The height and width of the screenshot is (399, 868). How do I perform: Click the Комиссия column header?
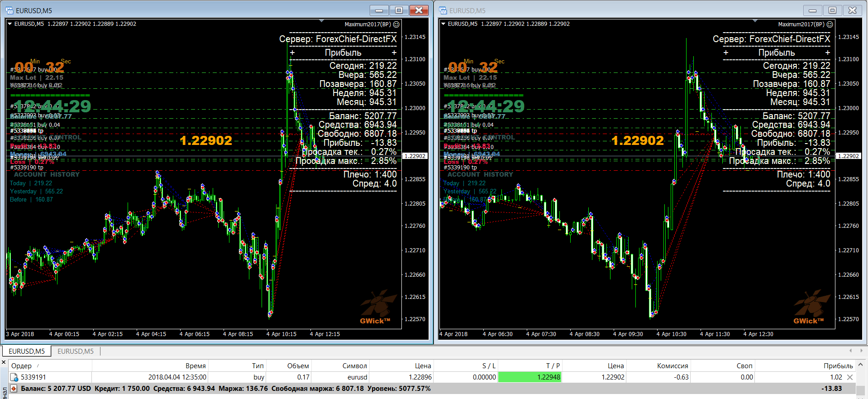[x=658, y=365]
